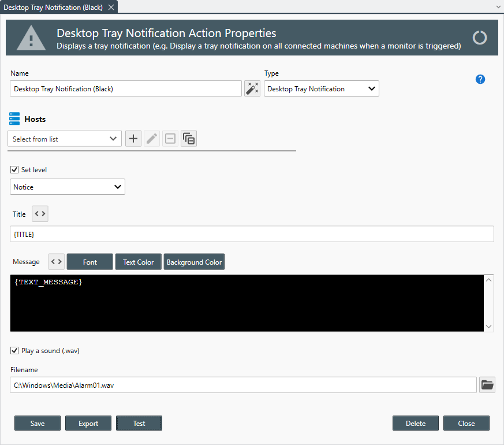
Task: Expand the Type dropdown
Action: point(321,89)
